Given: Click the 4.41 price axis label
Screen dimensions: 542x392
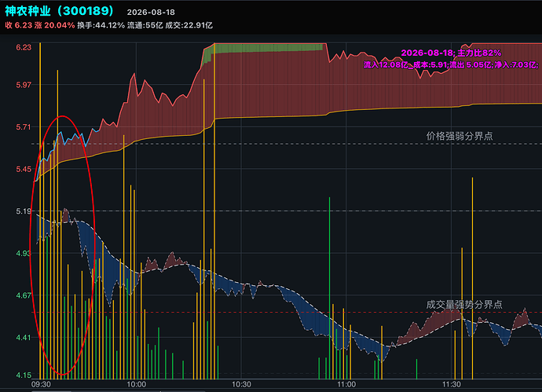Looking at the screenshot, I should pos(24,337).
